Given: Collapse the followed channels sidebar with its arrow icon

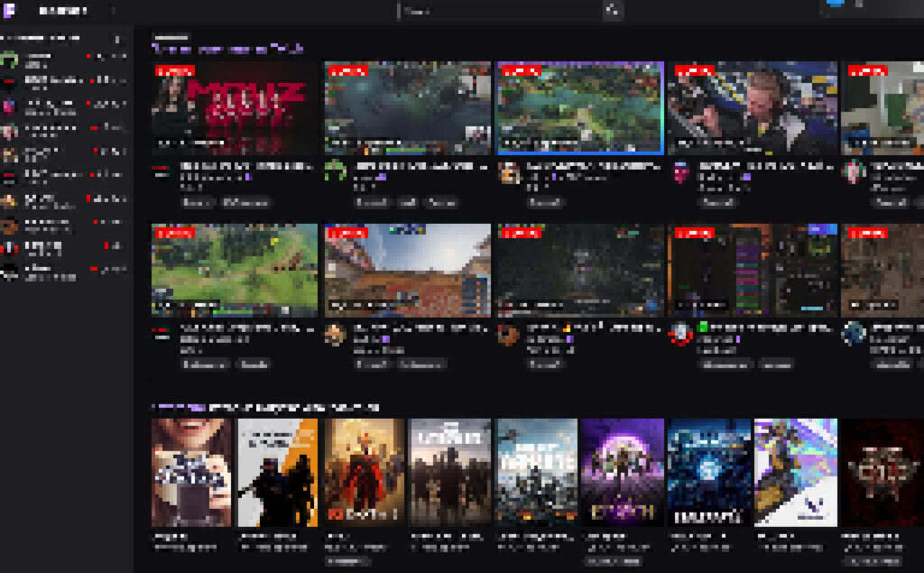Looking at the screenshot, I should pos(118,39).
